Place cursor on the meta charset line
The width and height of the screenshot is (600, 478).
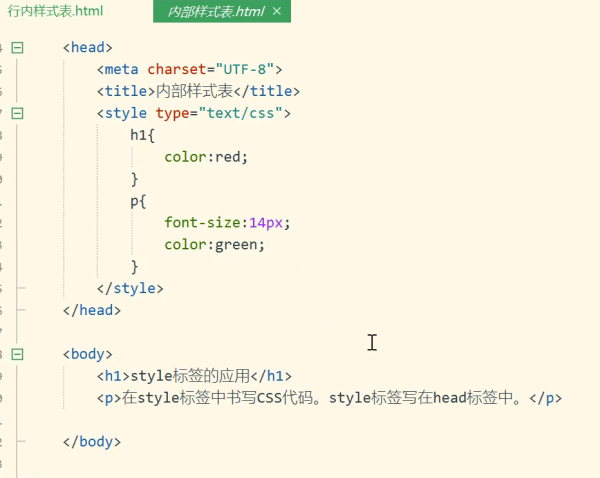click(190, 69)
